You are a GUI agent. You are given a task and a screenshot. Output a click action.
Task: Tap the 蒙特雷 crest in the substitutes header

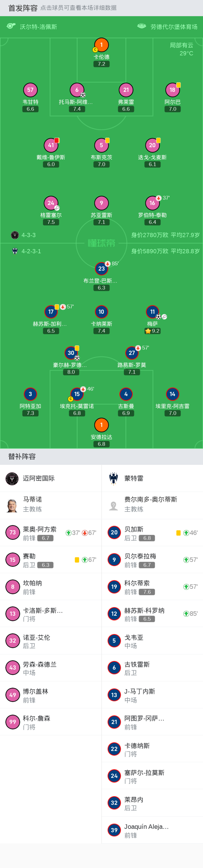coord(114,478)
